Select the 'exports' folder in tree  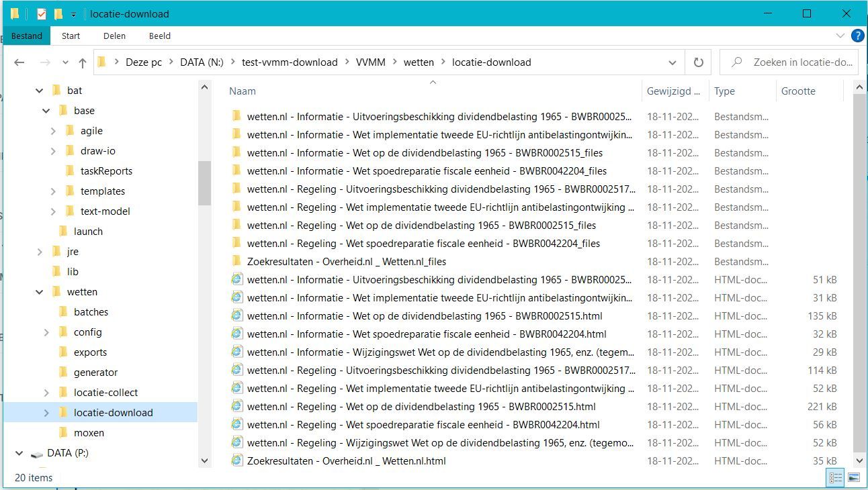point(90,352)
